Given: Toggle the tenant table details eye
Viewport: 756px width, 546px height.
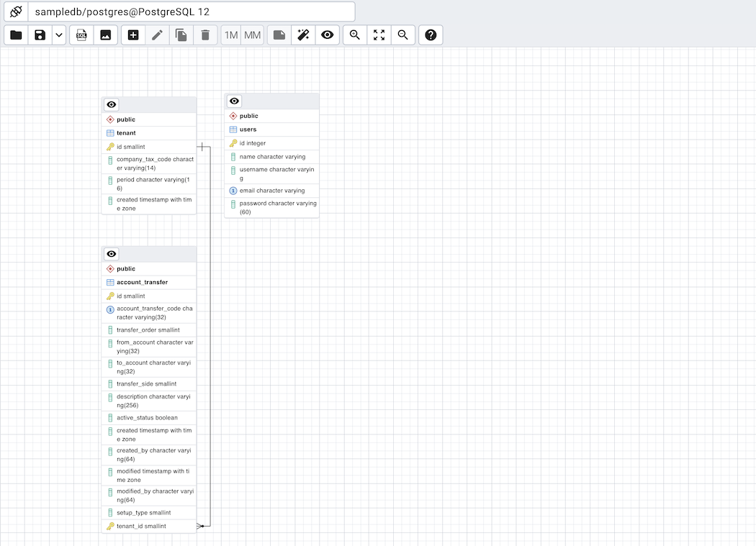Looking at the screenshot, I should pos(112,104).
